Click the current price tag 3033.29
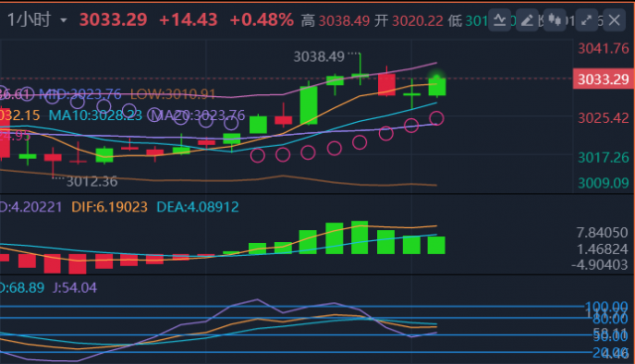The height and width of the screenshot is (364, 635). coord(603,79)
